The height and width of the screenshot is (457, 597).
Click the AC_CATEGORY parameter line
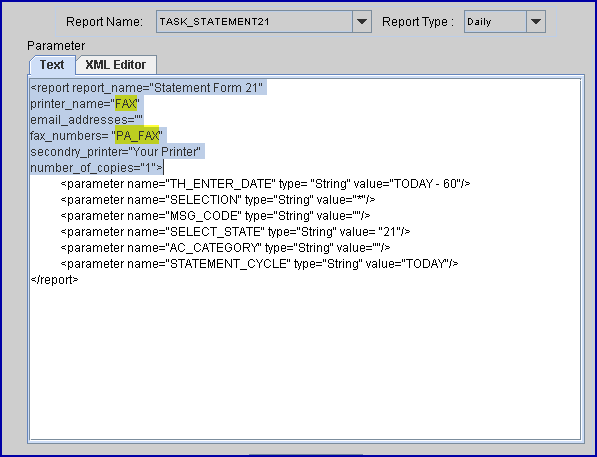[x=225, y=248]
